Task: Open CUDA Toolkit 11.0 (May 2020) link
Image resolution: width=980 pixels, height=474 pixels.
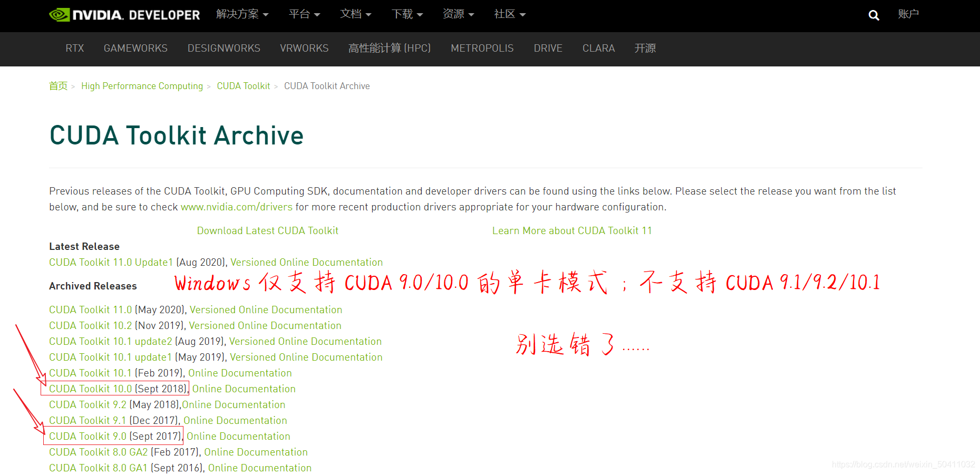Action: (91, 309)
